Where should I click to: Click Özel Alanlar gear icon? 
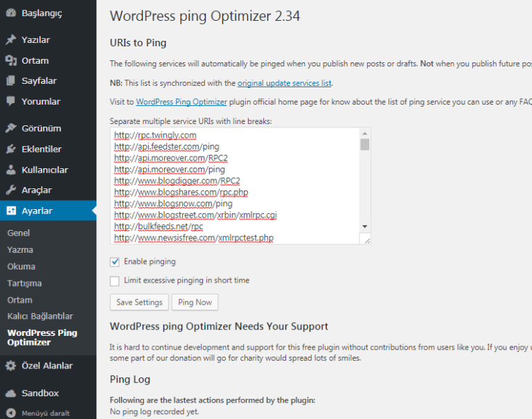tap(11, 366)
